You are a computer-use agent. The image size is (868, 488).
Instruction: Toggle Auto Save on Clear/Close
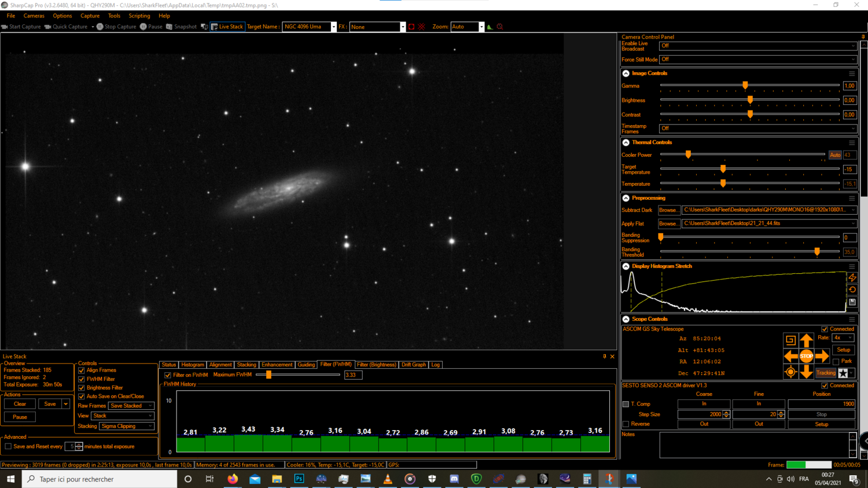(x=82, y=397)
